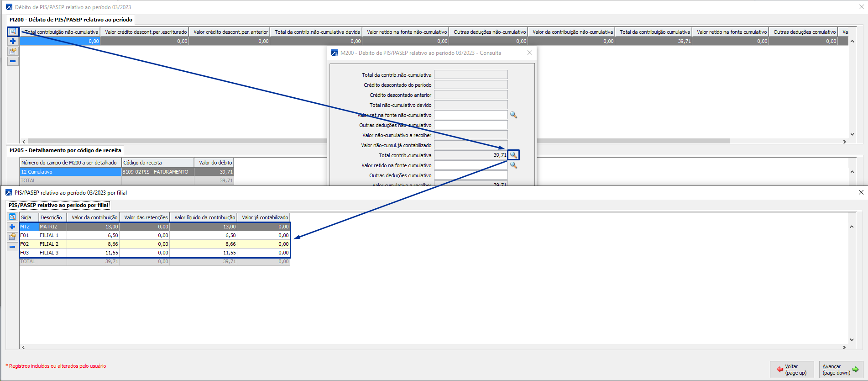The width and height of the screenshot is (868, 381).
Task: Close the PIS/PASEP por filial window
Action: (x=861, y=192)
